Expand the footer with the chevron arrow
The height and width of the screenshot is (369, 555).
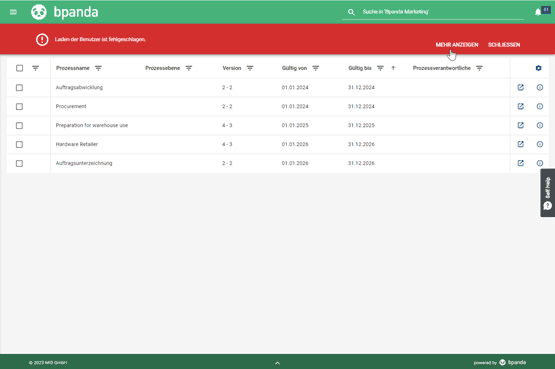pos(278,363)
